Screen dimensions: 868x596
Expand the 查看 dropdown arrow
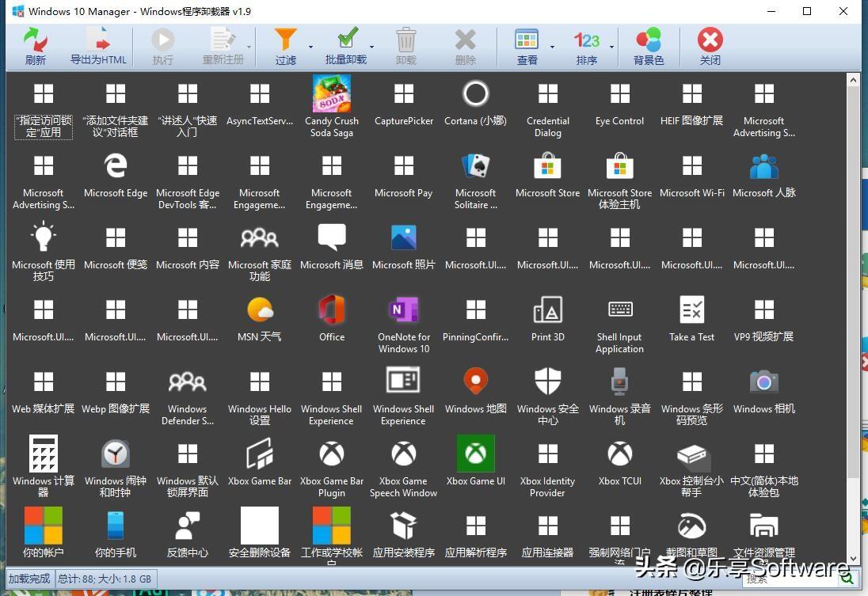pyautogui.click(x=552, y=47)
